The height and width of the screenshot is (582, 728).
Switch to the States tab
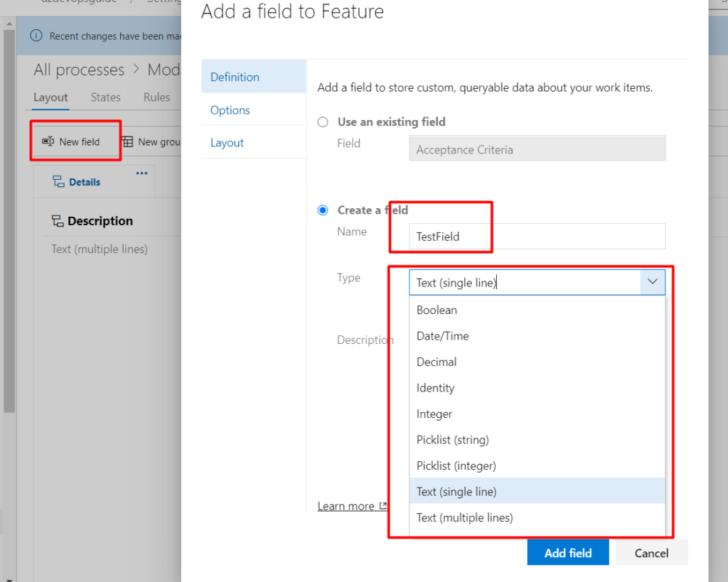pos(105,97)
